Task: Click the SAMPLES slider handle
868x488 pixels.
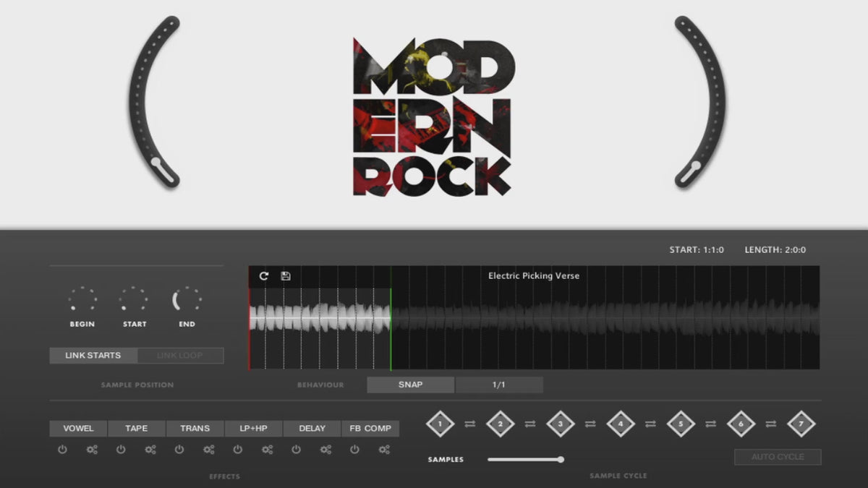Action: [561, 459]
